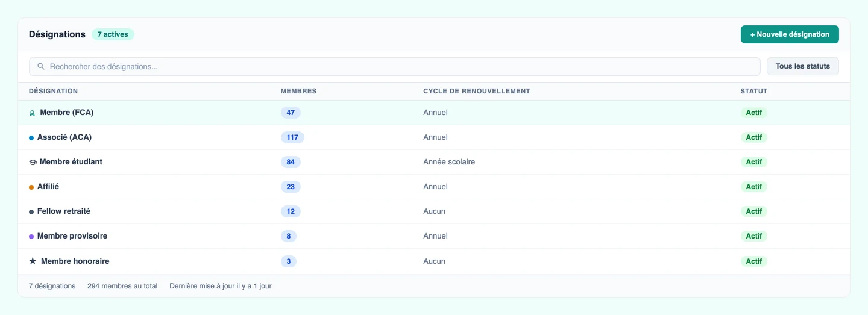Click Aucun in the Membre honoraire row
The width and height of the screenshot is (868, 315).
[434, 261]
